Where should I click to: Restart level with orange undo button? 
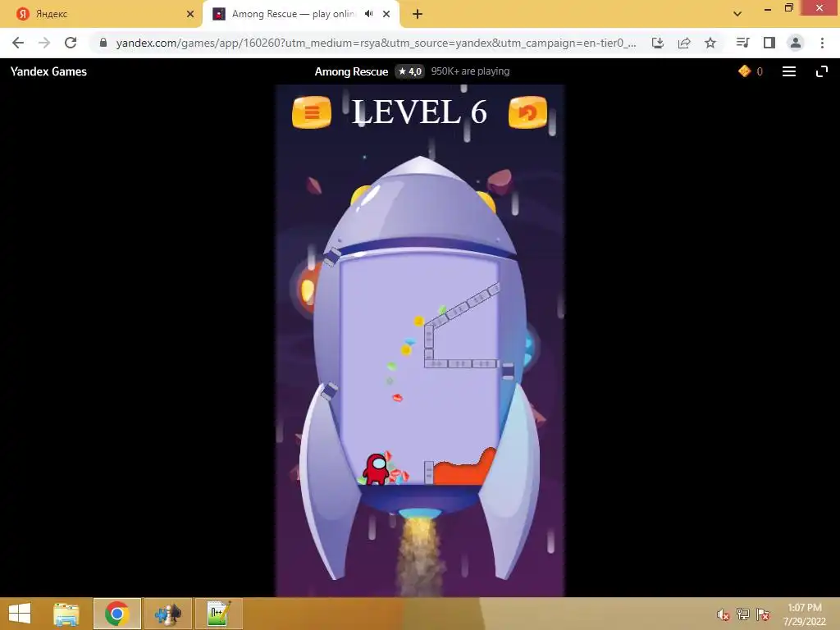527,112
